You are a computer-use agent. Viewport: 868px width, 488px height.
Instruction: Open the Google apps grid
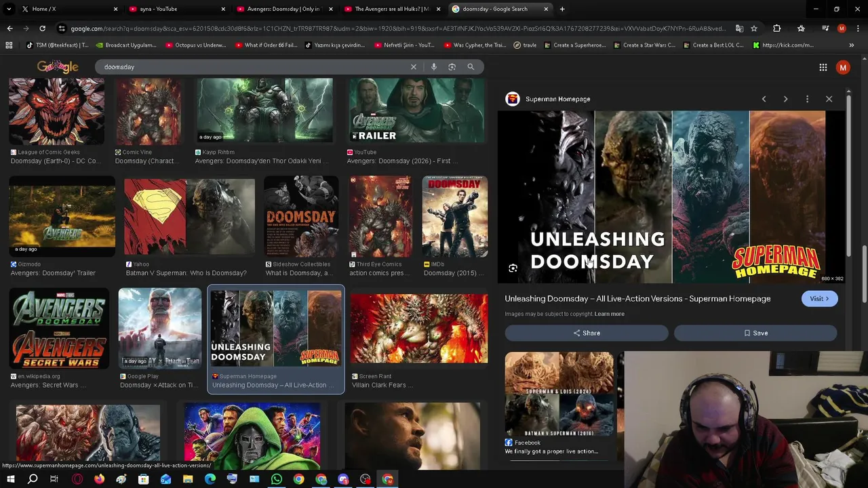tap(823, 67)
